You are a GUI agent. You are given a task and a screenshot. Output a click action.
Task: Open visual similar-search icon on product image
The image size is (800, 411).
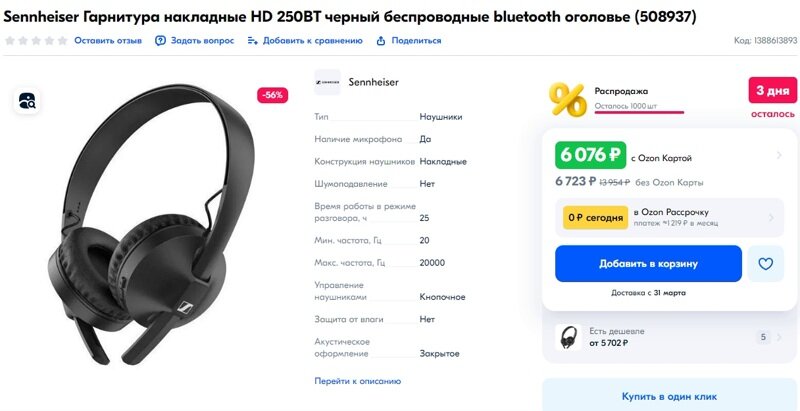pyautogui.click(x=27, y=101)
